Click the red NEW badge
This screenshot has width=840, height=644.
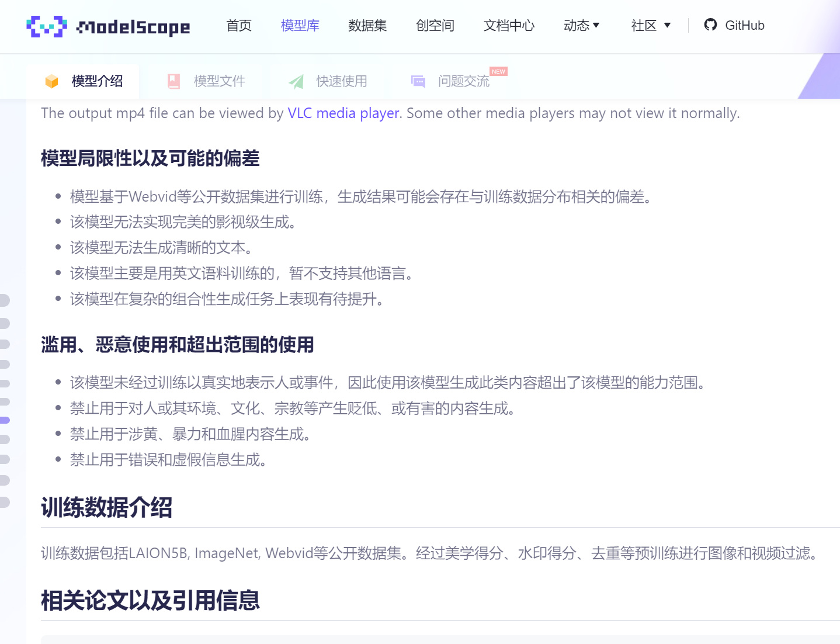[x=498, y=71]
